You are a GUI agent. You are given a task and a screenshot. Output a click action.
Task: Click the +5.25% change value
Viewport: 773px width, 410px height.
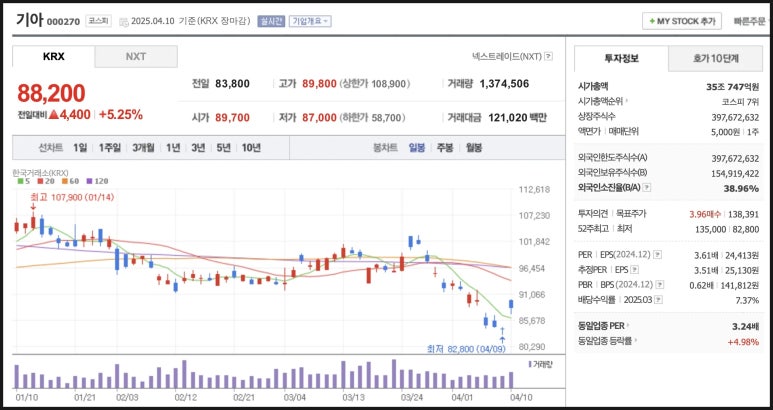pyautogui.click(x=121, y=115)
